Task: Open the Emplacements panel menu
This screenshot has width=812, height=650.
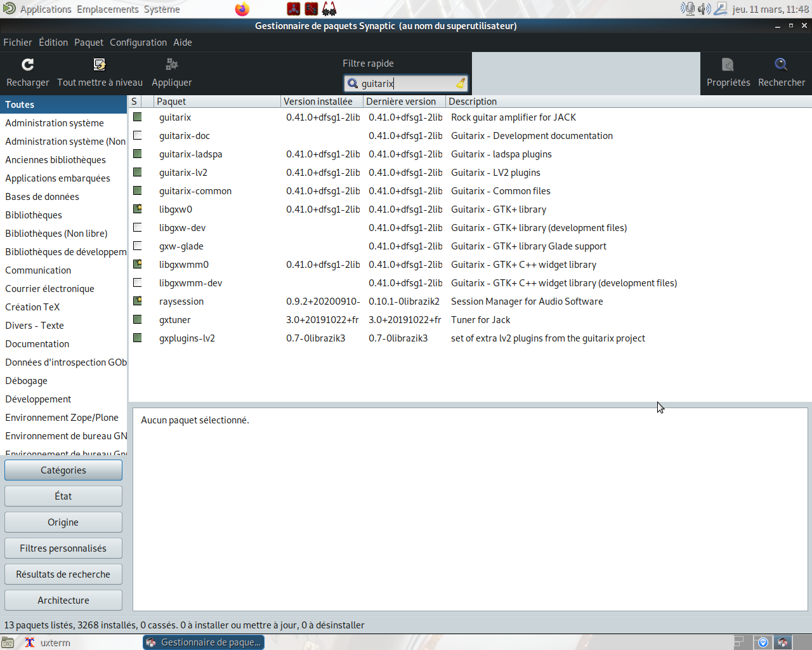Action: tap(108, 10)
